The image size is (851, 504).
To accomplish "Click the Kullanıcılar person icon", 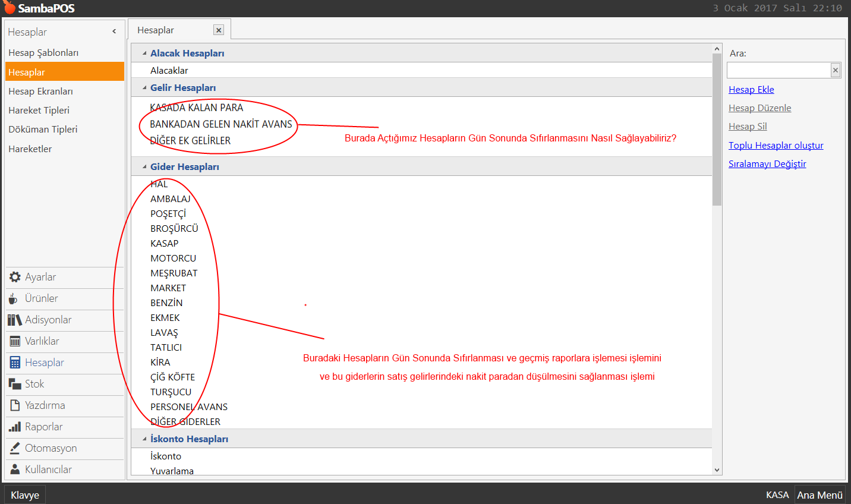I will pos(15,470).
